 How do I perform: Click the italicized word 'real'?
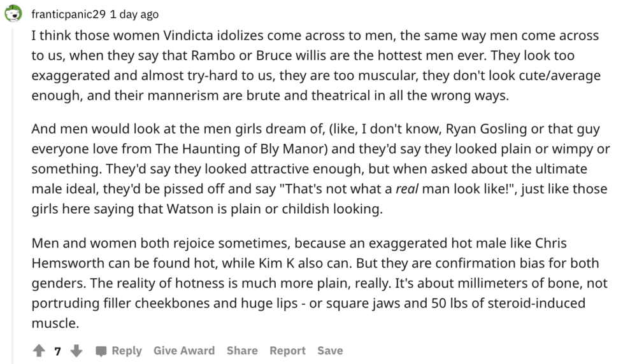407,189
